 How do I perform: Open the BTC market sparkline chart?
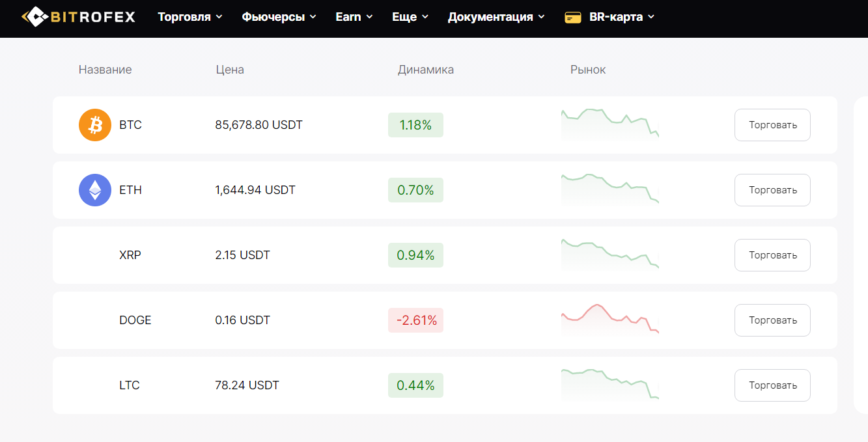[609, 124]
